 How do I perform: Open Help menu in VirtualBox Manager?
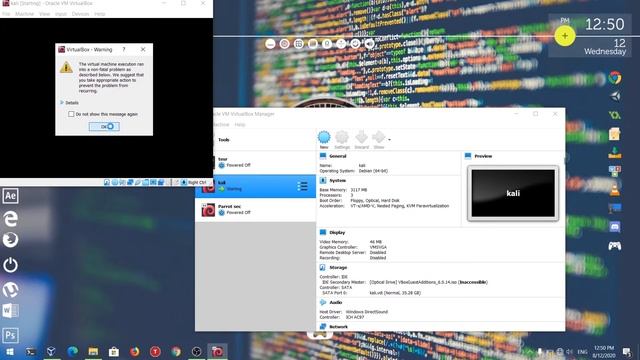[240, 124]
